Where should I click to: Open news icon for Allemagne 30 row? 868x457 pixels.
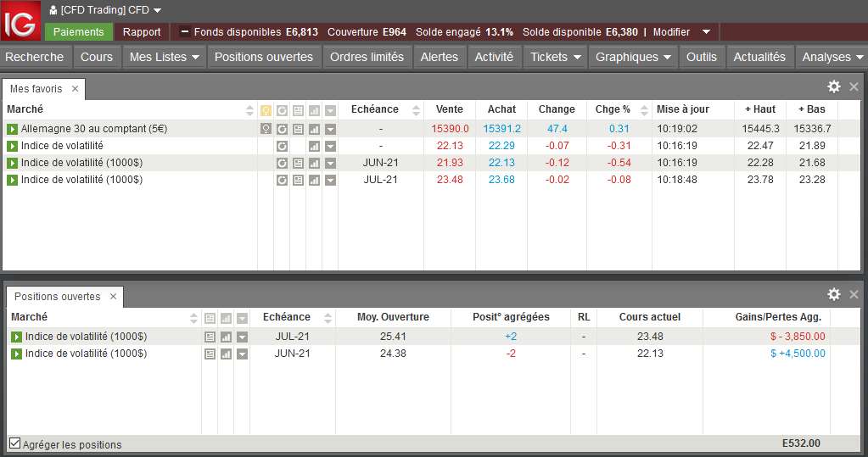click(298, 129)
